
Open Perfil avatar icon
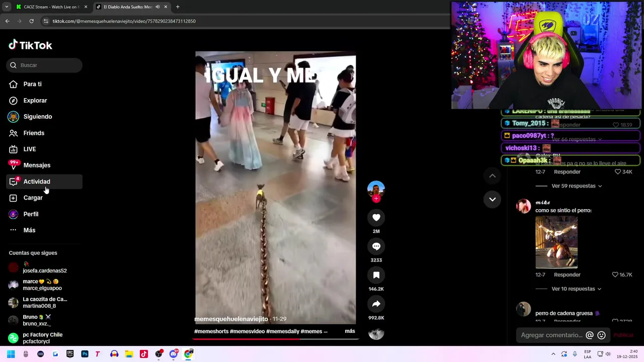pos(14,214)
